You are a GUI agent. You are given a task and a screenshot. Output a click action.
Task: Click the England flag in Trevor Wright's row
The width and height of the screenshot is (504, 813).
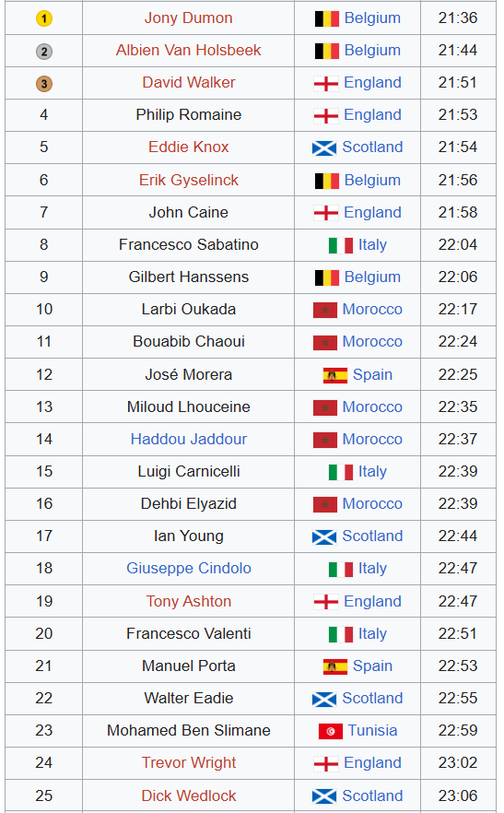(326, 763)
